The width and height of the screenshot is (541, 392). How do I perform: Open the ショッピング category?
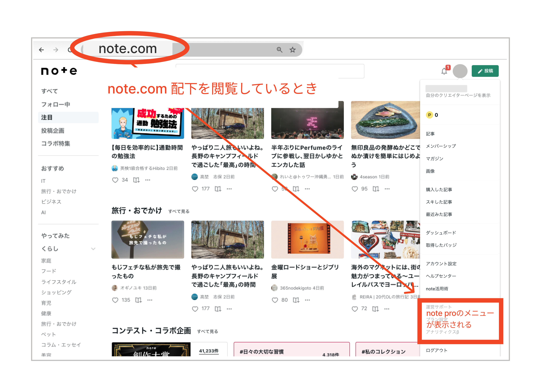pos(56,292)
